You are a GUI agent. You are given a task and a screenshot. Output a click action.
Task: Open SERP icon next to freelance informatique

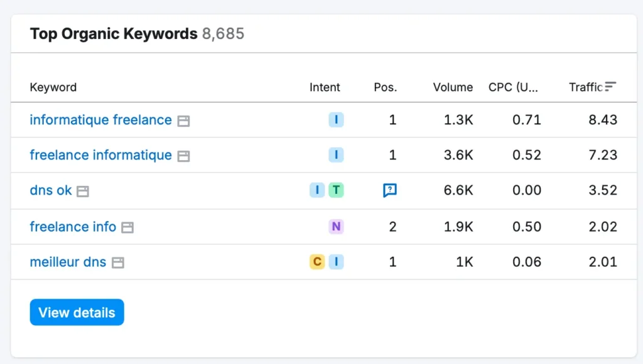pyautogui.click(x=183, y=156)
